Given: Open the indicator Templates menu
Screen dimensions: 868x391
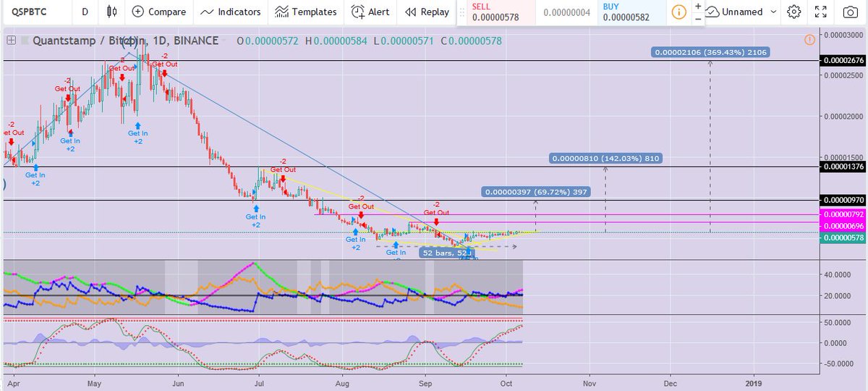Looking at the screenshot, I should [306, 12].
